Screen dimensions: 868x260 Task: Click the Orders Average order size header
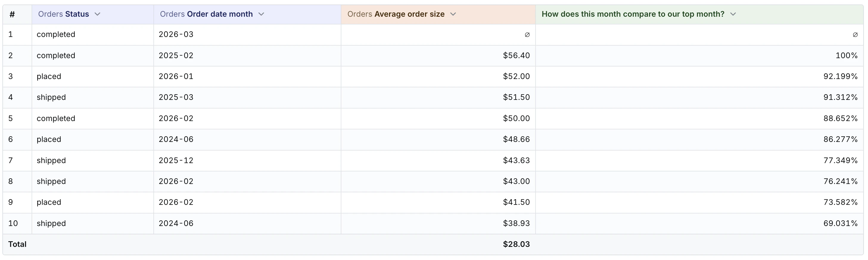point(438,14)
